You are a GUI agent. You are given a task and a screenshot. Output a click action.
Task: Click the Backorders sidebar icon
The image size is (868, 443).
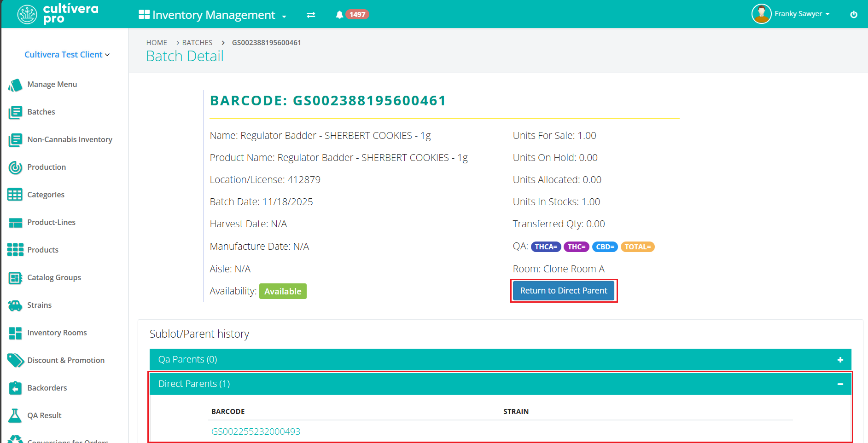15,388
